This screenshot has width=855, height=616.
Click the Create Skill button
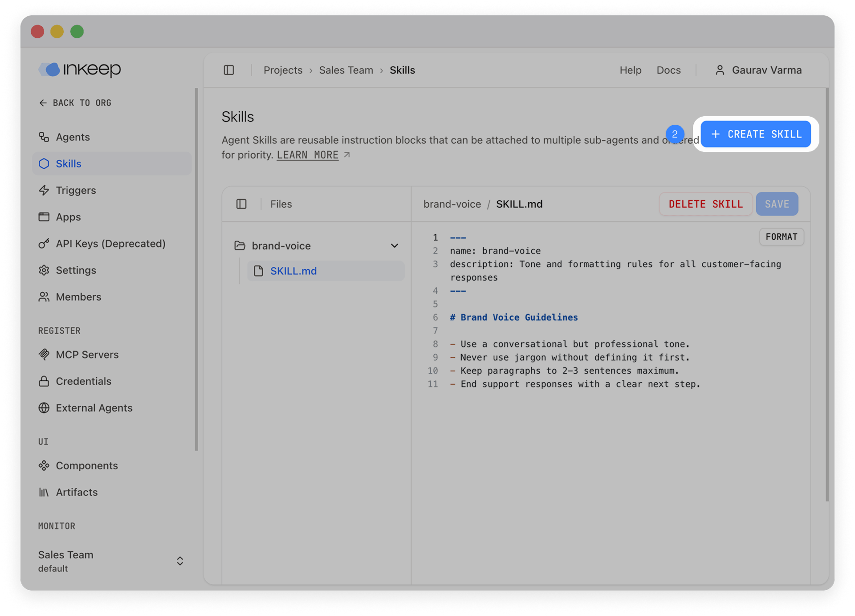click(756, 134)
